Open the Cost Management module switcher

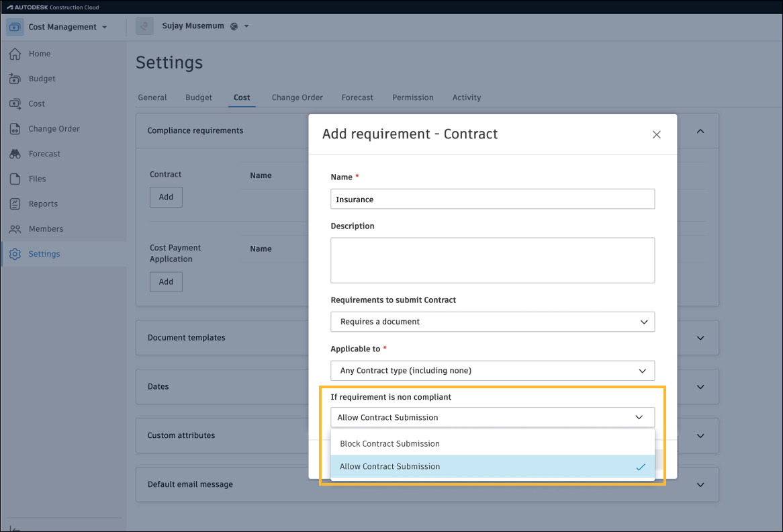67,28
